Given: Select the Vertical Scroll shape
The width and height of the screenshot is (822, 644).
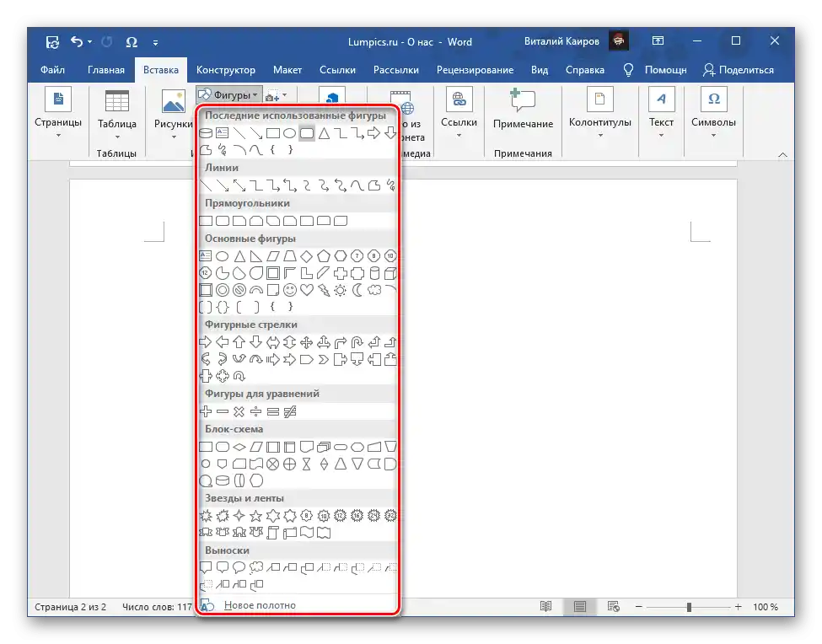Looking at the screenshot, I should click(273, 533).
